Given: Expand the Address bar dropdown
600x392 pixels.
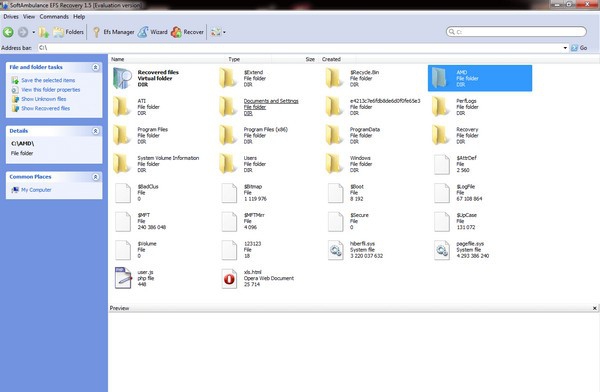Looking at the screenshot, I should pyautogui.click(x=565, y=48).
